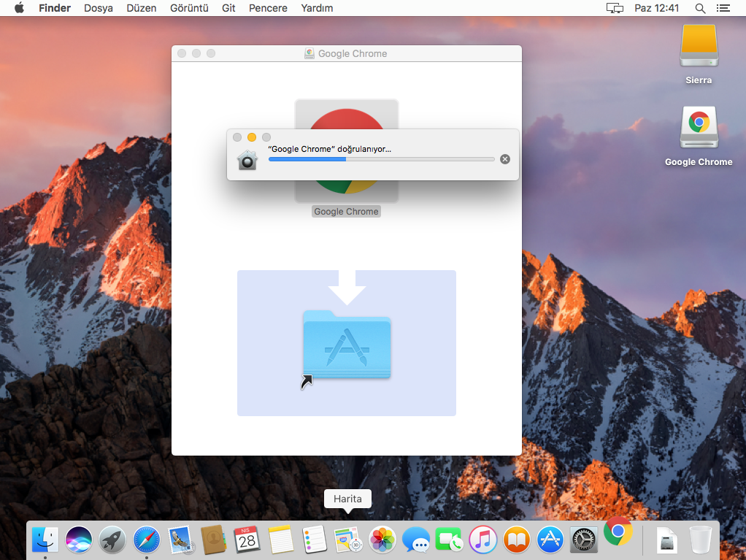Open Spotlight search magnifier icon
The image size is (746, 560).
[700, 8]
